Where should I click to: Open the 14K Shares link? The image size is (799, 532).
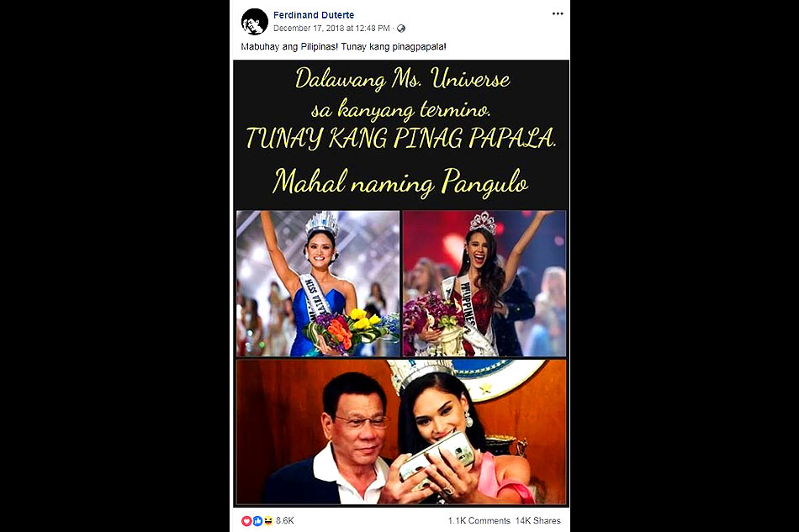537,521
